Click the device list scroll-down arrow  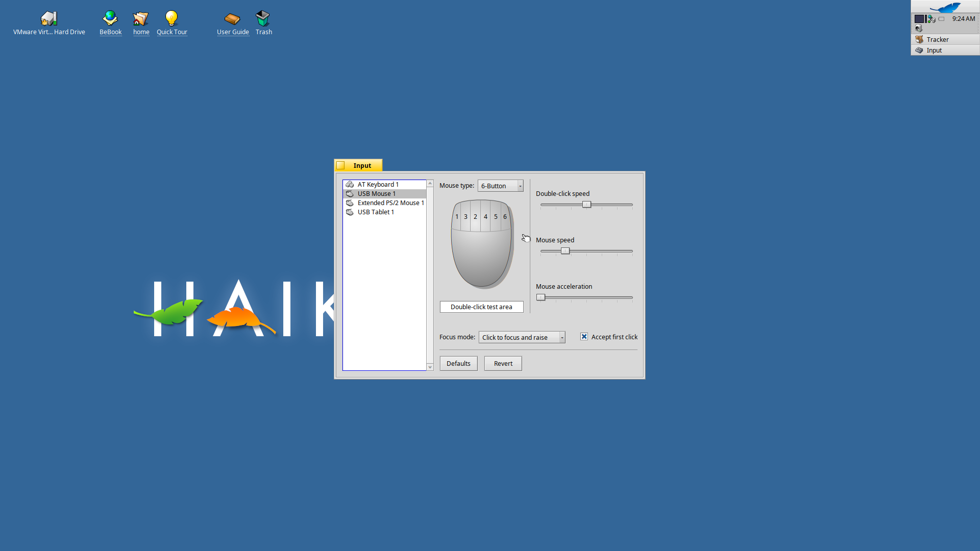pyautogui.click(x=430, y=367)
